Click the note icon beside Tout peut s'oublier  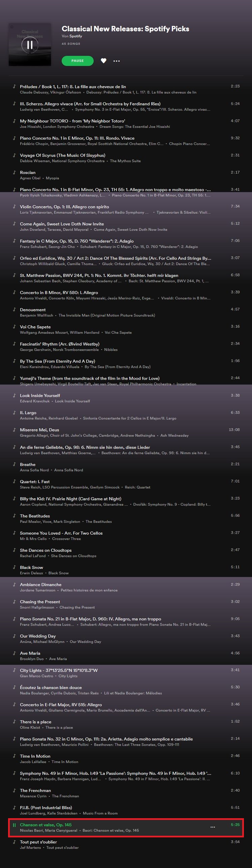click(14, 842)
